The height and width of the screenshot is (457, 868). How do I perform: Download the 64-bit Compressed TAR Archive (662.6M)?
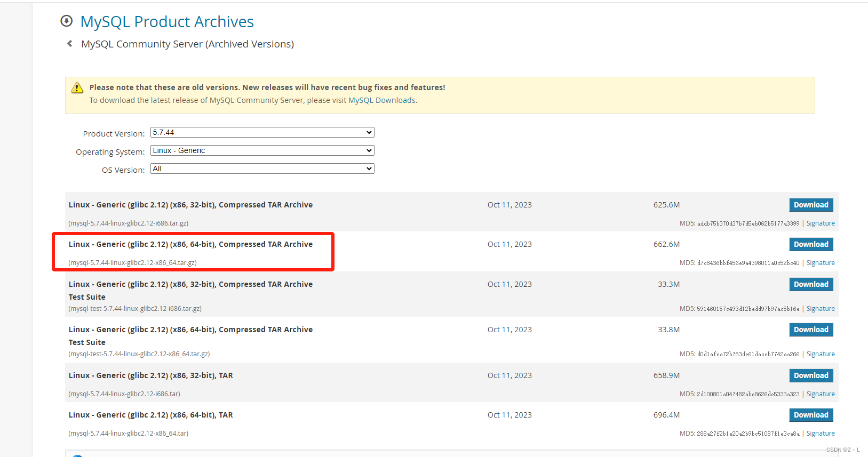coord(811,244)
